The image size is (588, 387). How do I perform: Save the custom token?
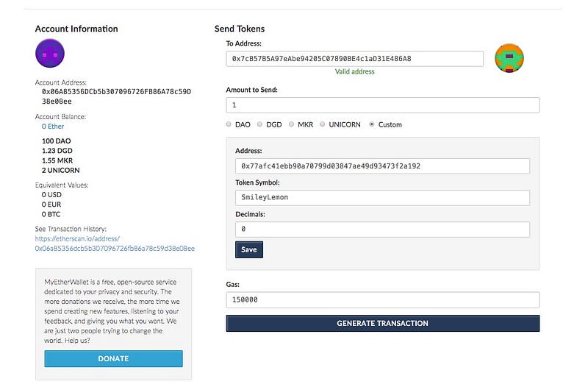tap(249, 249)
